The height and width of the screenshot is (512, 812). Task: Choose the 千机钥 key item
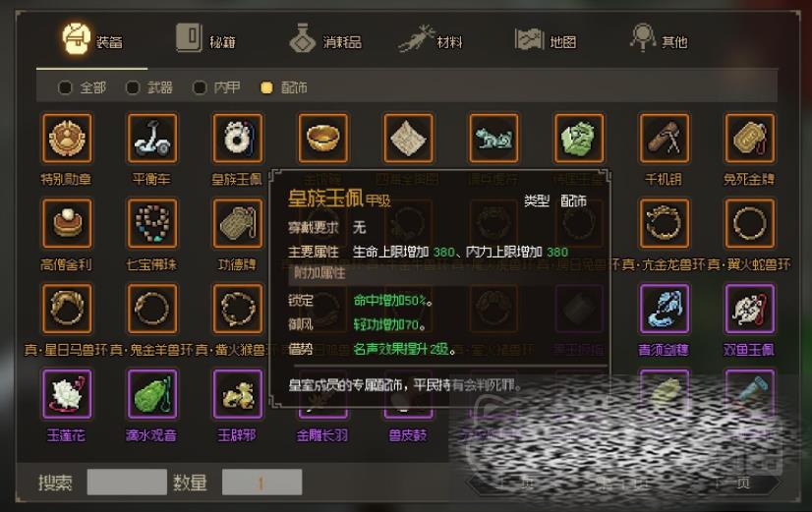click(664, 139)
